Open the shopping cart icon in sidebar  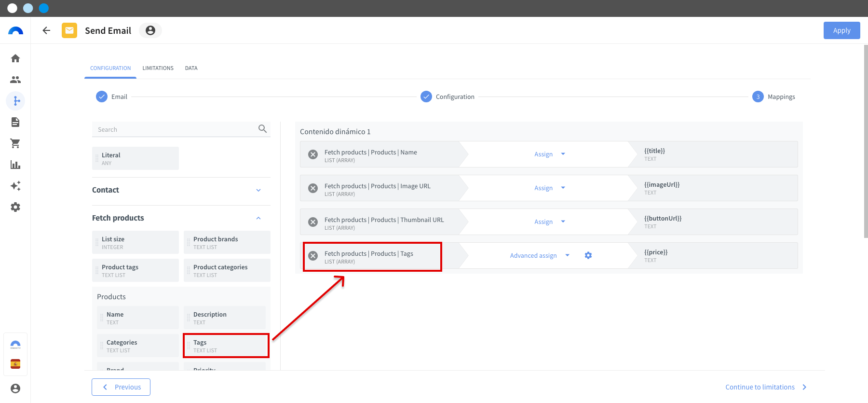pyautogui.click(x=15, y=143)
